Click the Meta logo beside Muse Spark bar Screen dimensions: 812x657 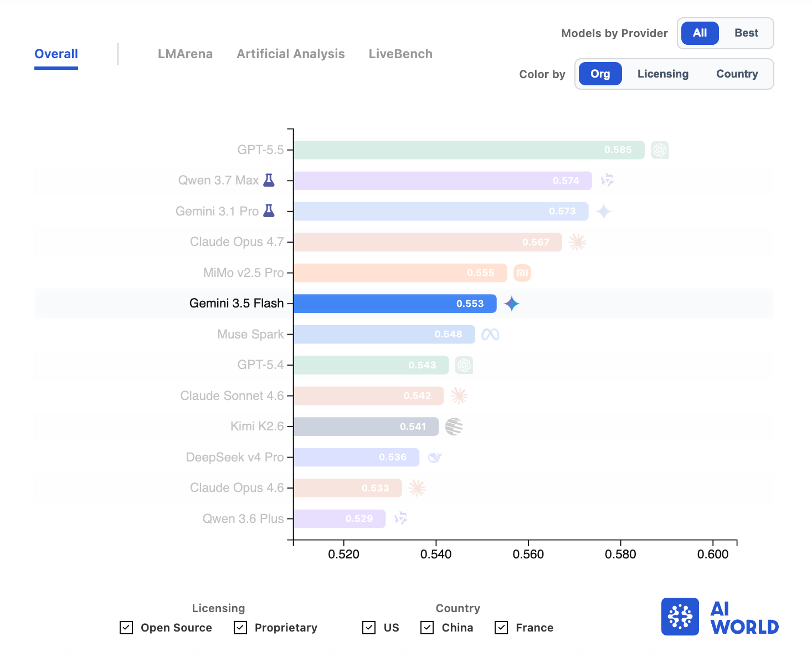[x=490, y=335]
